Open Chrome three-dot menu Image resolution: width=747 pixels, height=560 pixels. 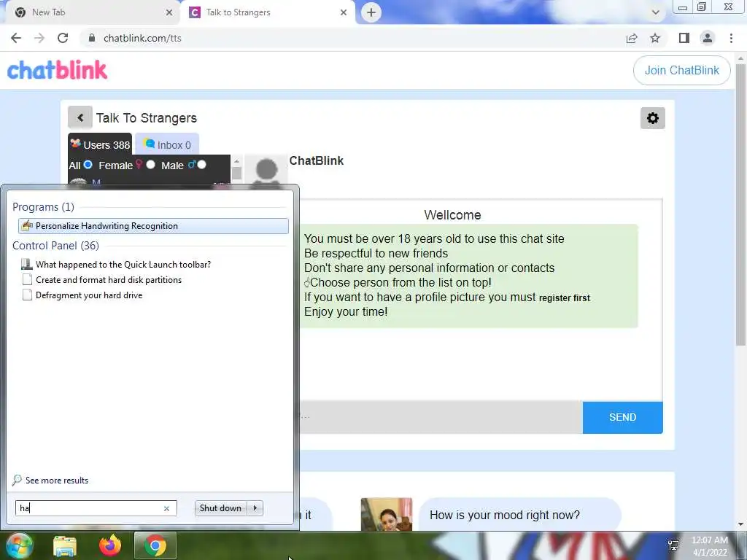click(x=731, y=38)
